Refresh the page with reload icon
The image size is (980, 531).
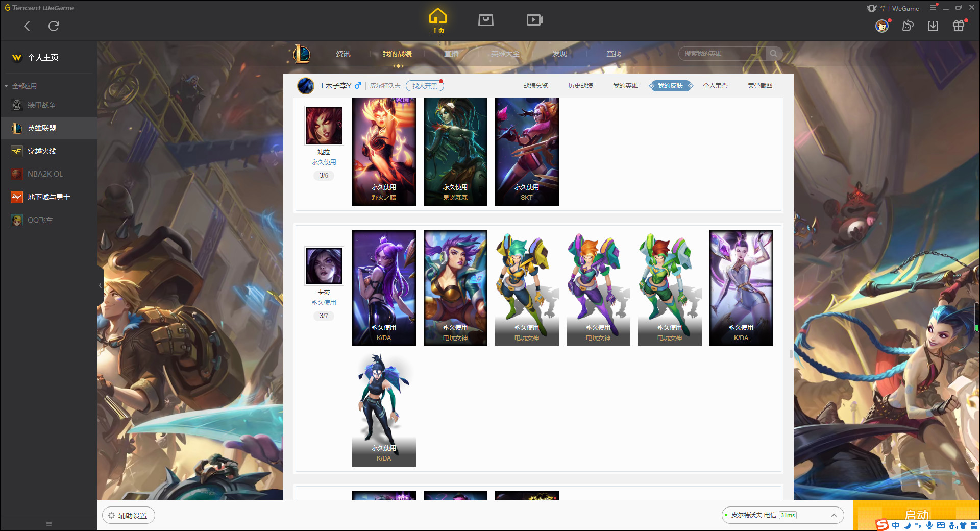(54, 26)
